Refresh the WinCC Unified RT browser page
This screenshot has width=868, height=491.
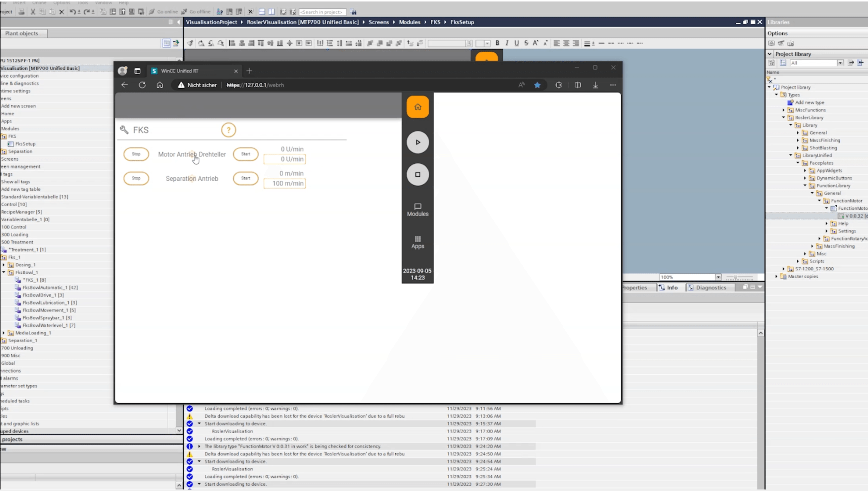pyautogui.click(x=142, y=85)
